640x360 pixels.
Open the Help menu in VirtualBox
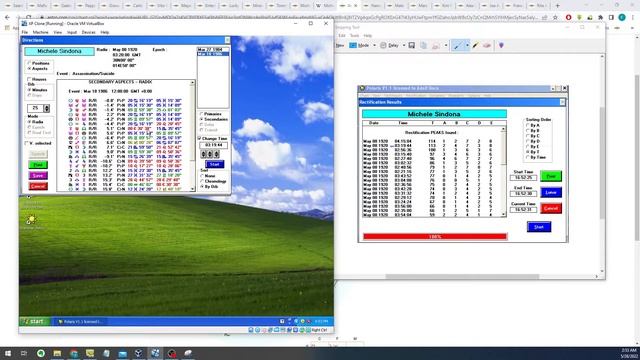pos(104,32)
